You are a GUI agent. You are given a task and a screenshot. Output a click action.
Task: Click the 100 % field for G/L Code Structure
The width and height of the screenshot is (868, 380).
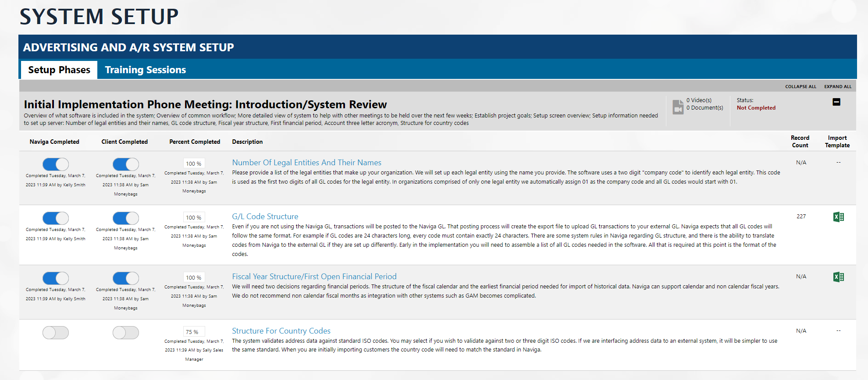pyautogui.click(x=193, y=217)
